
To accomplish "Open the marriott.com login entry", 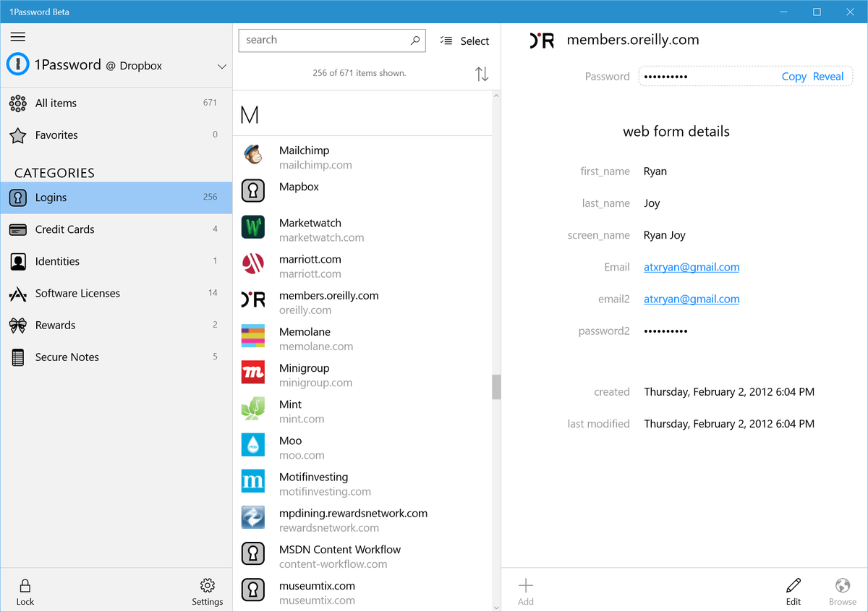I will click(x=362, y=265).
